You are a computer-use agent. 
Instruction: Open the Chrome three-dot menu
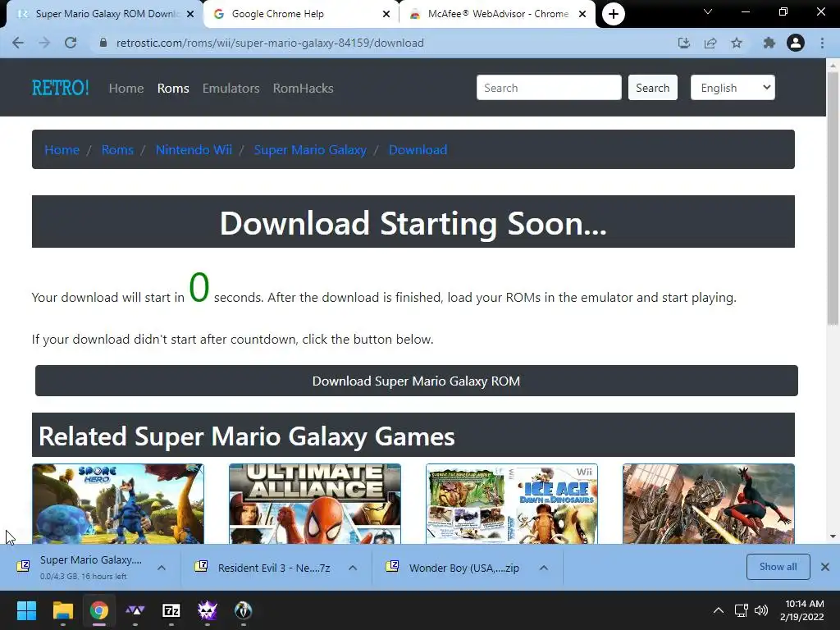(822, 43)
